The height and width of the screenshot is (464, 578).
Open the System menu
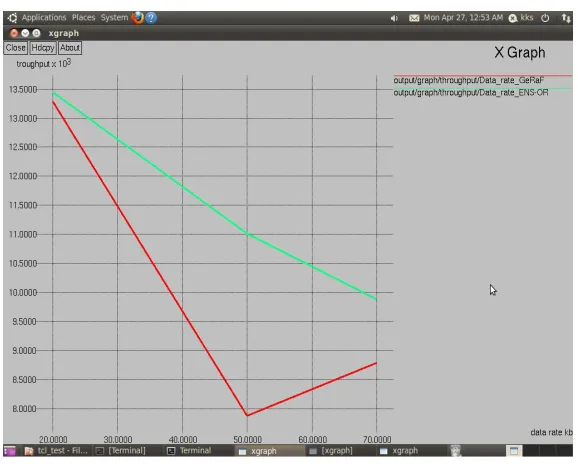[114, 17]
